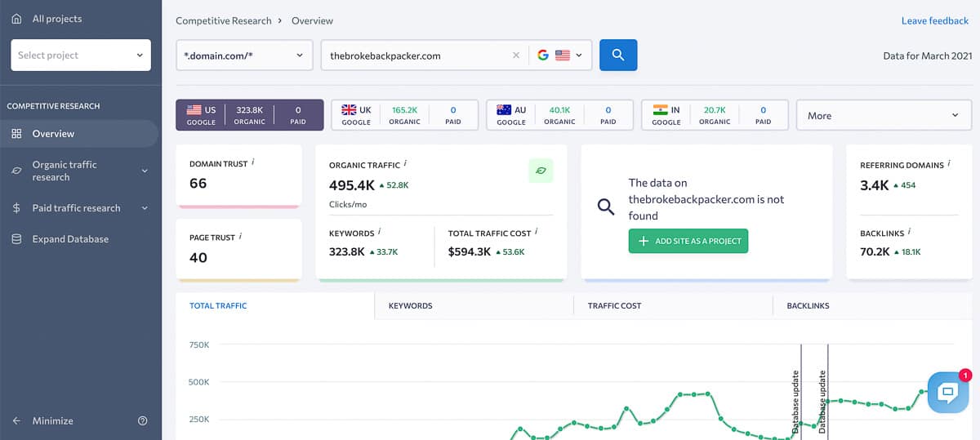Select the UK Google region card
Viewport: 980px width, 440px height.
pyautogui.click(x=405, y=115)
